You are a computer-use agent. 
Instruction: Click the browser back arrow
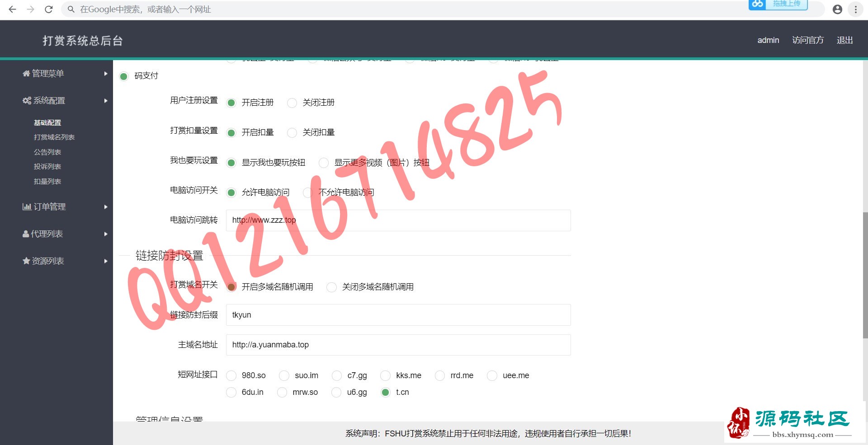click(12, 9)
